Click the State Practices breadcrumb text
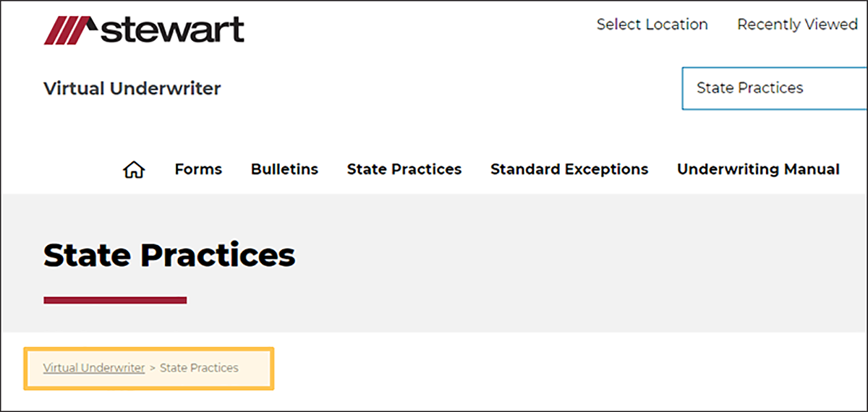Image resolution: width=868 pixels, height=412 pixels. [199, 368]
